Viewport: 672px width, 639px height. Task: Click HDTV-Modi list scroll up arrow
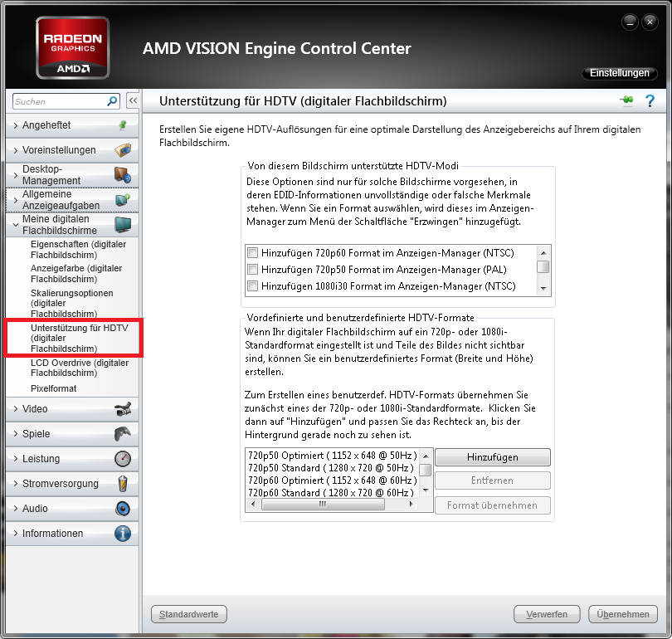pos(543,253)
